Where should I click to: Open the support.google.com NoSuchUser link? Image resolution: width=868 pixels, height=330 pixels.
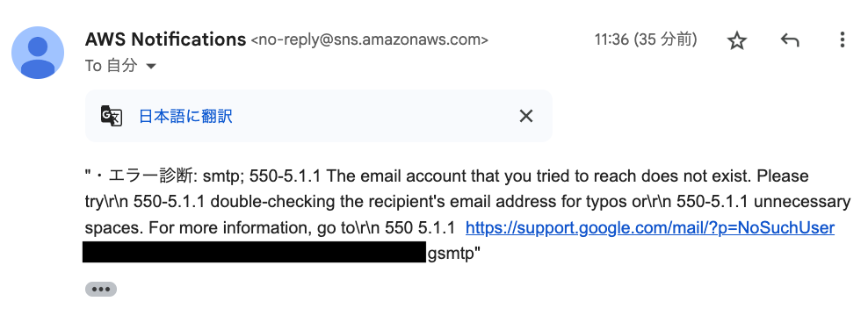point(650,227)
